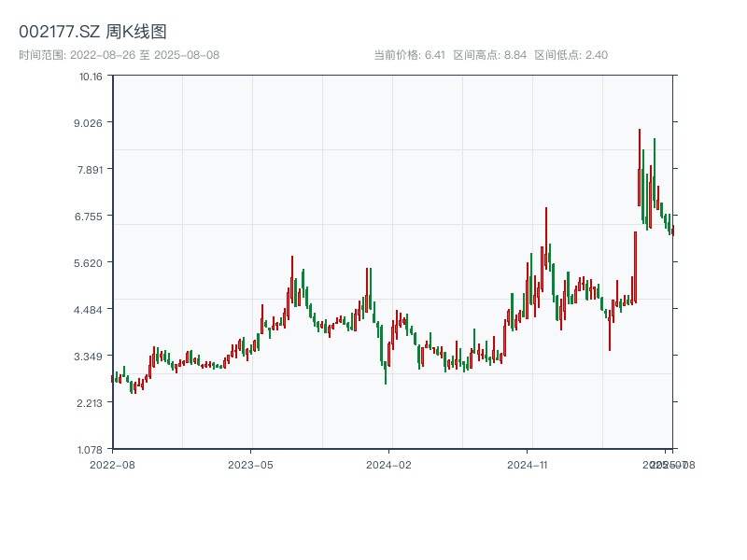Click the x-axis label 2023-05
Screen dimensions: 747x560
250,465
